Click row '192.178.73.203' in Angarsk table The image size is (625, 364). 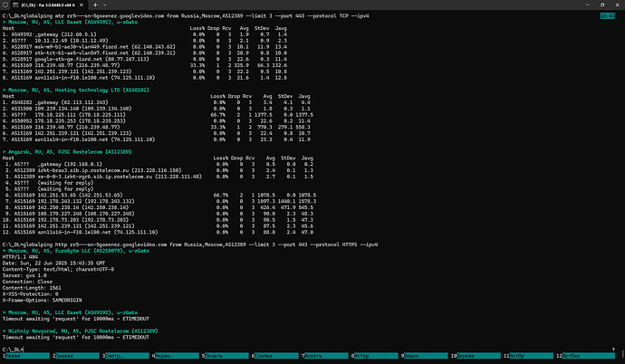coord(159,220)
